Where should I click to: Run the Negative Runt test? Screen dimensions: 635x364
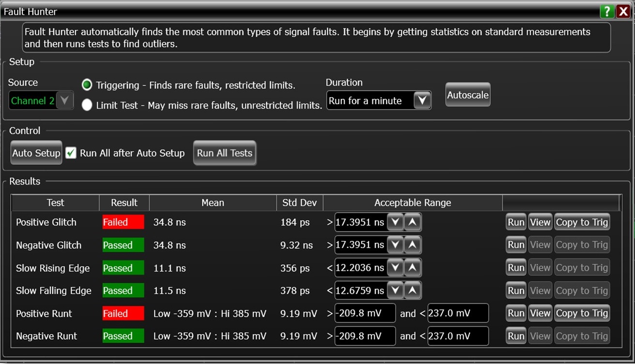[x=516, y=336]
